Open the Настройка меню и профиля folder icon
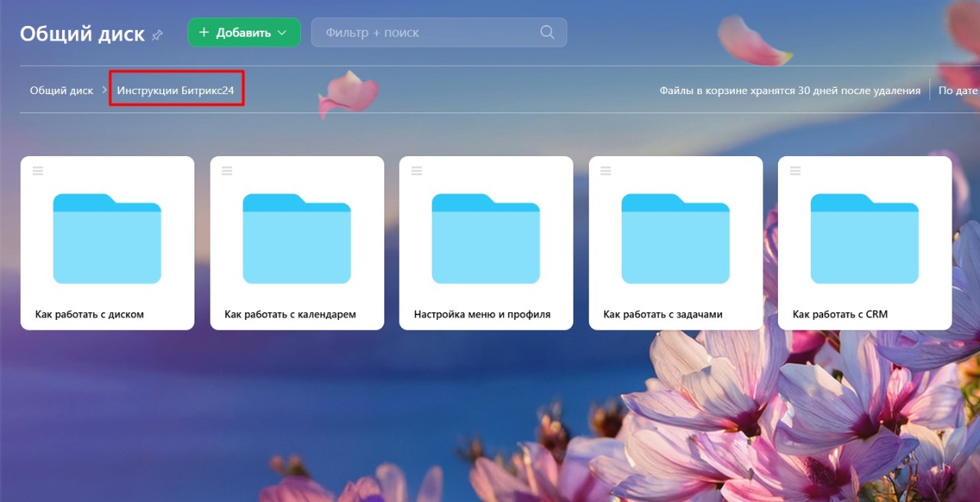This screenshot has height=502, width=980. pos(486,239)
